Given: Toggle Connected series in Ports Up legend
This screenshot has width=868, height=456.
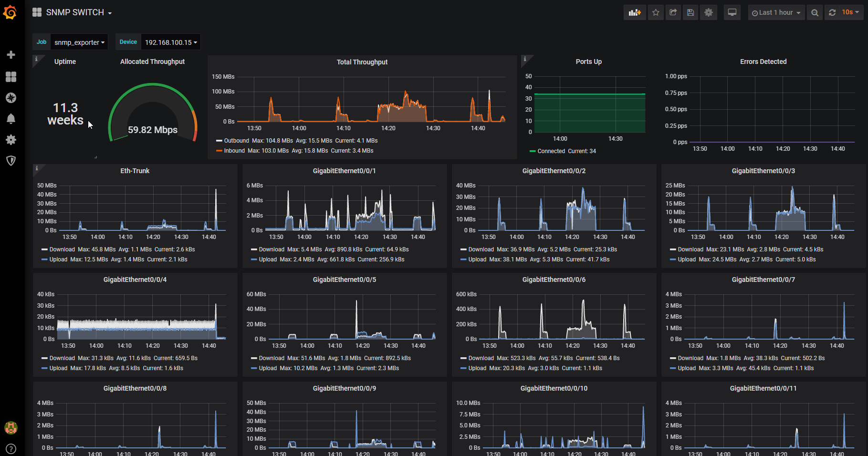Looking at the screenshot, I should pyautogui.click(x=551, y=151).
